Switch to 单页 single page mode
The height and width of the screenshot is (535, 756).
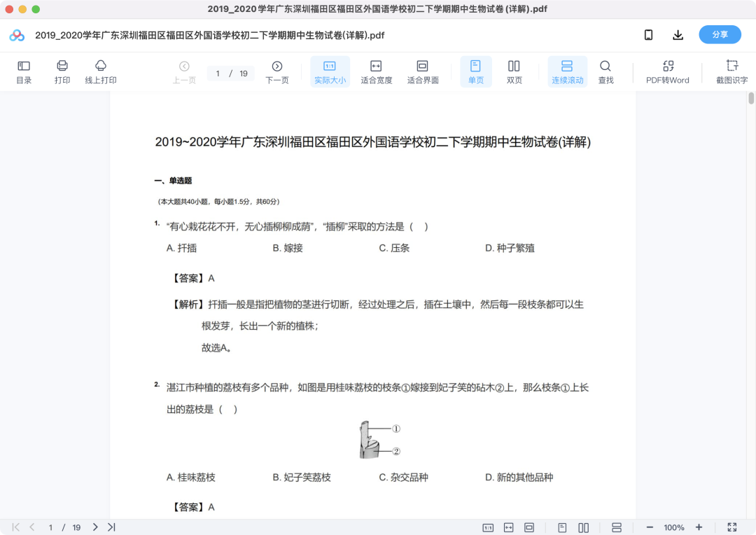pos(475,72)
